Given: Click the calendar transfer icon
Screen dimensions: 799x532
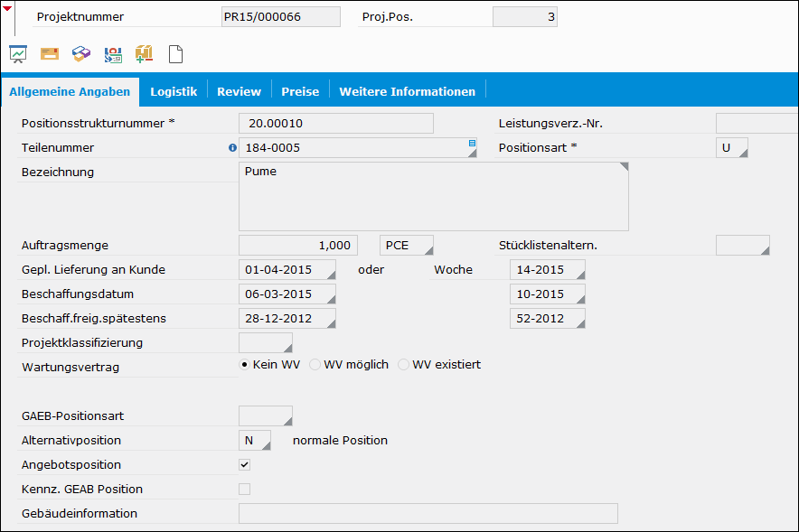Looking at the screenshot, I should [113, 54].
